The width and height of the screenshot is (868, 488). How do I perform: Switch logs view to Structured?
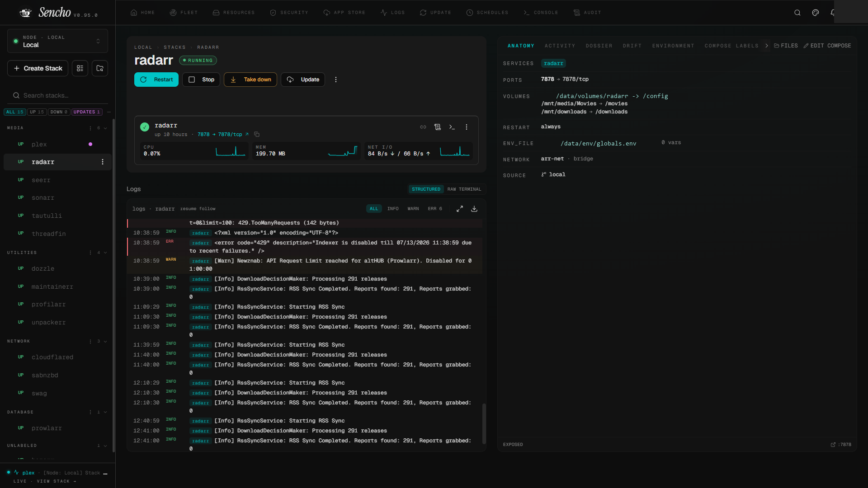click(x=426, y=189)
